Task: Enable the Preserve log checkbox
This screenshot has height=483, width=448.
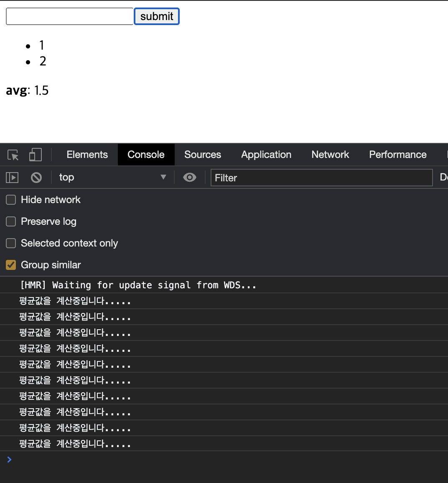Action: 11,221
